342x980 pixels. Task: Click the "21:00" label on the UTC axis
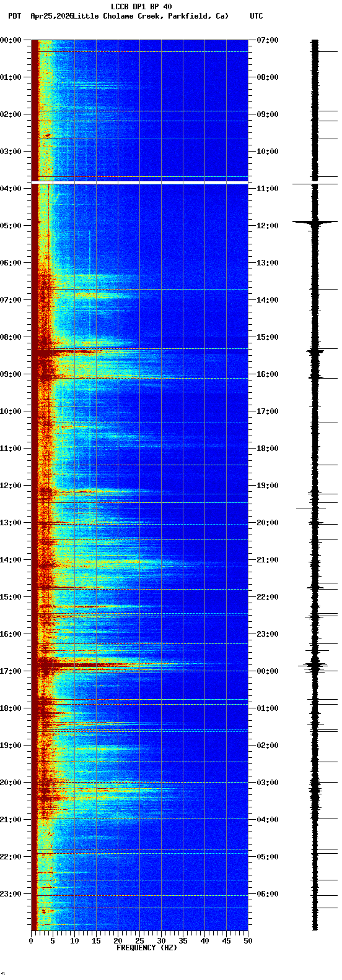[x=268, y=560]
